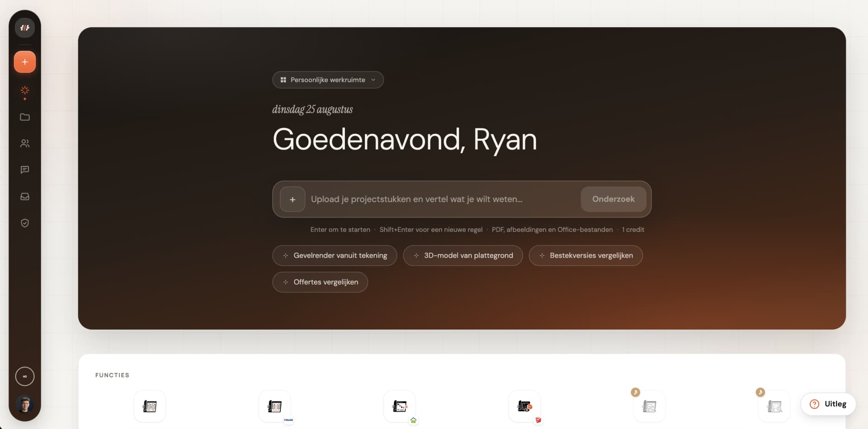Click the infinity credits circle icon
This screenshot has height=429, width=868.
pos(25,376)
